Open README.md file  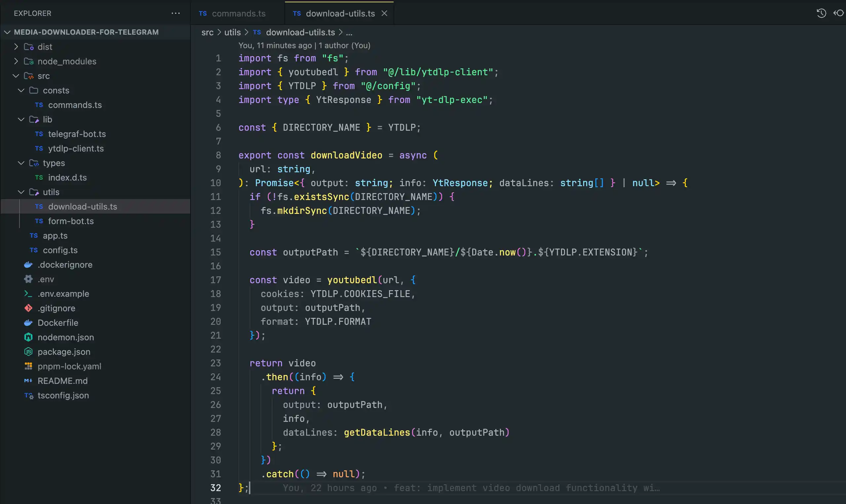62,381
